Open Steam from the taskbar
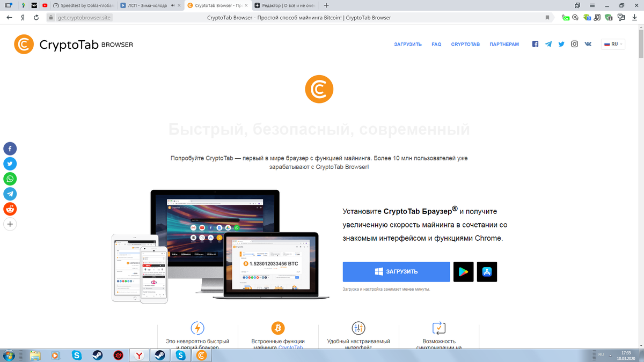Screen dimensions: 644x362 click(x=98, y=355)
